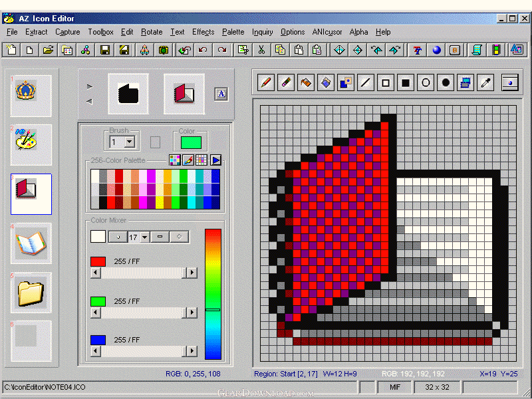The image size is (532, 399).
Task: Select the Pencil drawing tool
Action: tap(266, 82)
